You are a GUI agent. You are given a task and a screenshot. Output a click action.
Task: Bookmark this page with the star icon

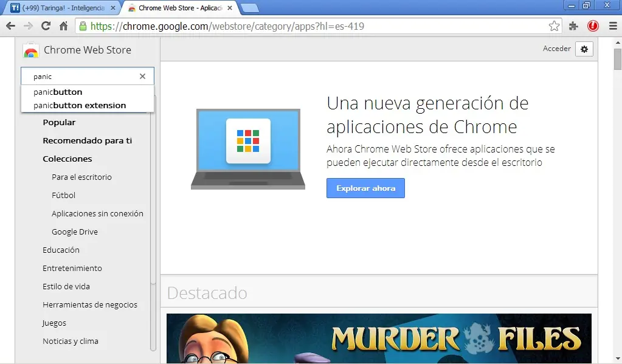(554, 26)
